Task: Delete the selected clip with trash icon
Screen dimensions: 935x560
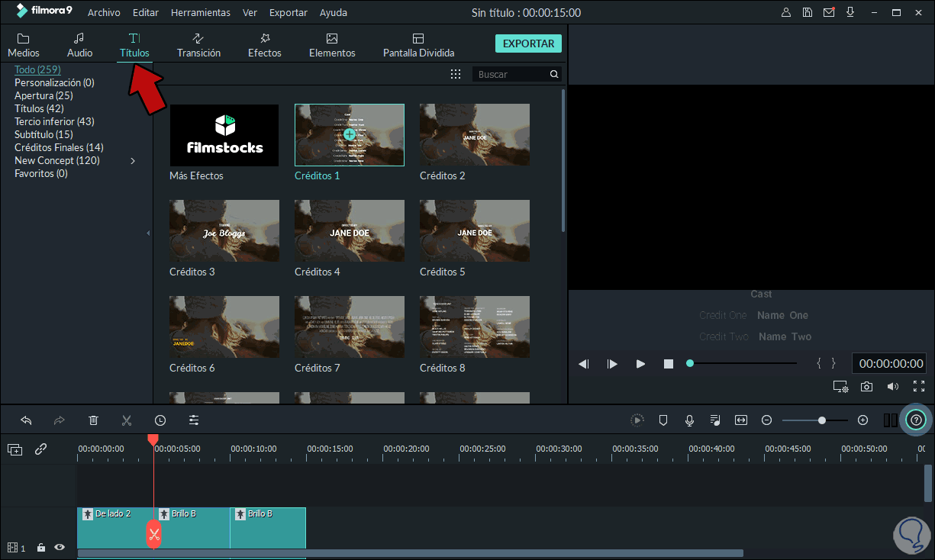Action: tap(93, 420)
